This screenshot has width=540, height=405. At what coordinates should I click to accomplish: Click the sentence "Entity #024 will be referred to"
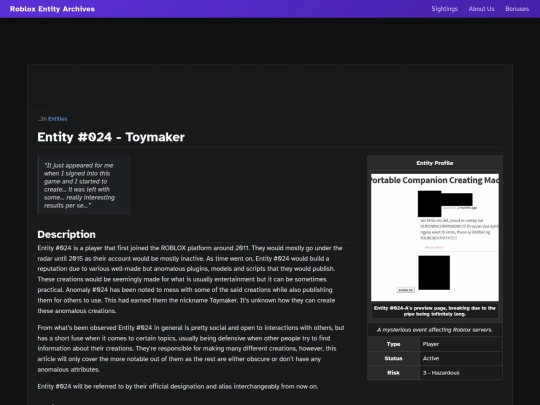[178, 386]
